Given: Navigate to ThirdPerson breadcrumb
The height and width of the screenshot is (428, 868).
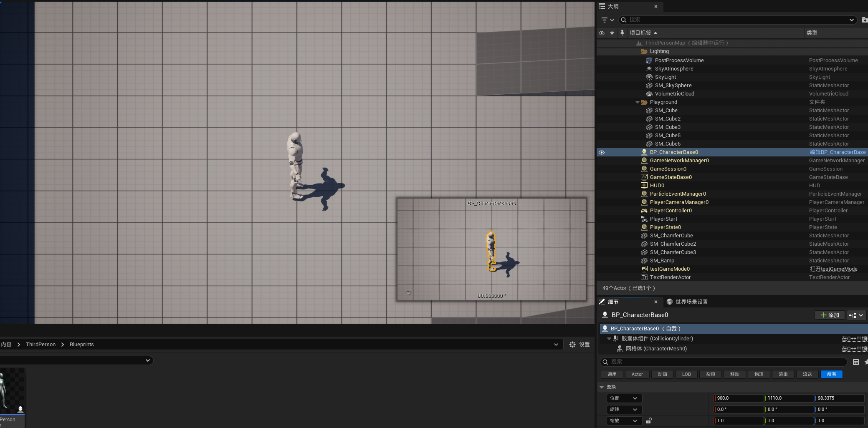Looking at the screenshot, I should click(x=40, y=345).
